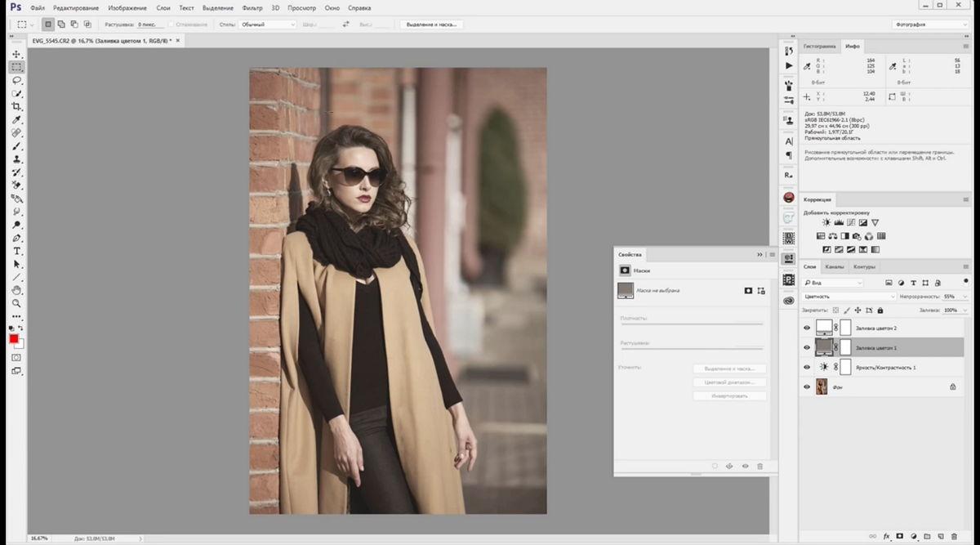Click Brightness/Contrast adjustment icon in Коррекция
This screenshot has height=545, width=980.
pyautogui.click(x=826, y=222)
